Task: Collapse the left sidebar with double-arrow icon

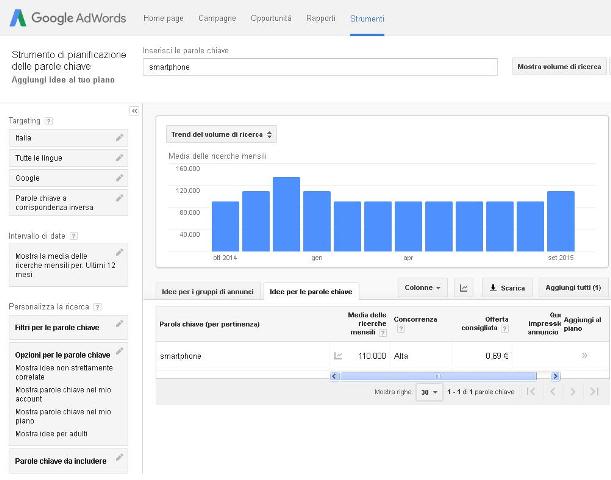Action: click(x=134, y=111)
